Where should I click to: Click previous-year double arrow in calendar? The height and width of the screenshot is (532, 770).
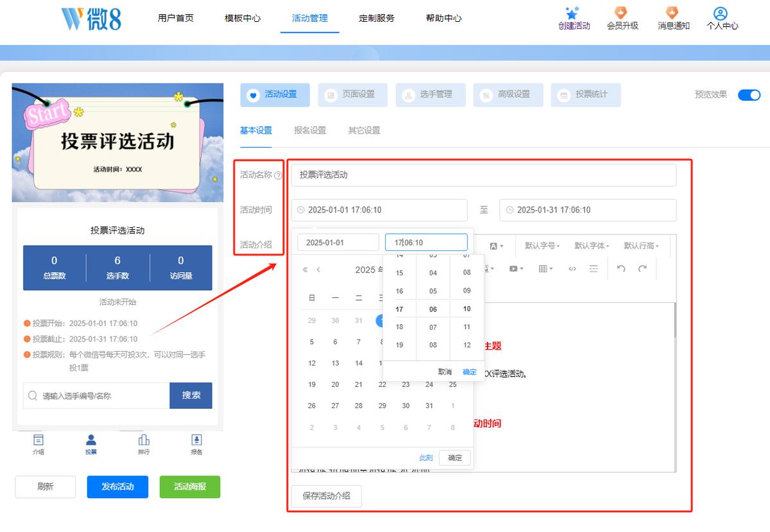[305, 270]
